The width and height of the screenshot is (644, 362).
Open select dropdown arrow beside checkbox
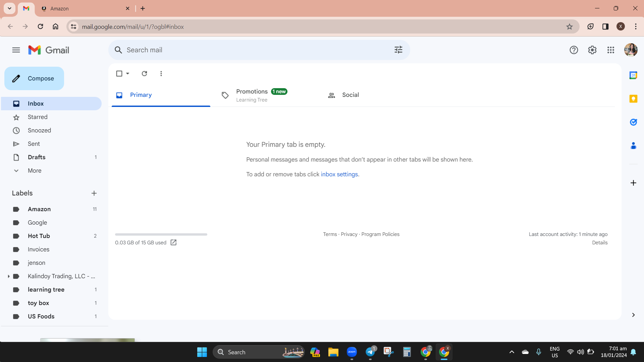(128, 73)
